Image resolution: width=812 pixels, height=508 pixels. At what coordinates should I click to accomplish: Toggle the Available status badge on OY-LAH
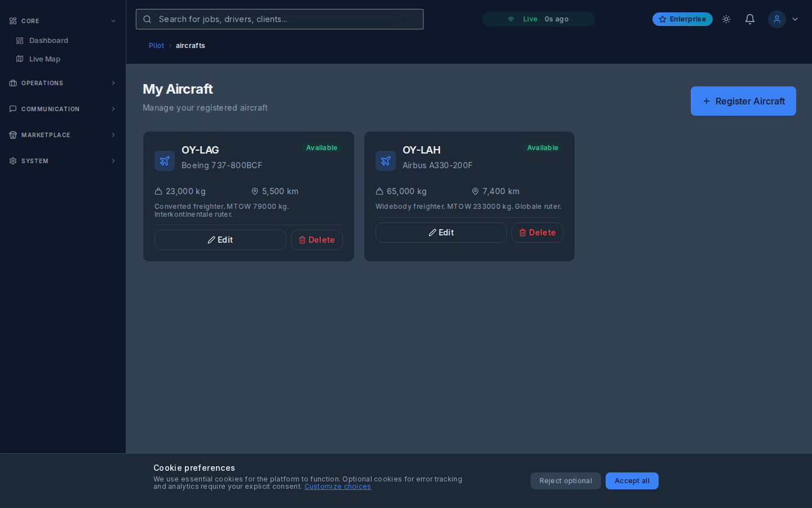(x=542, y=147)
